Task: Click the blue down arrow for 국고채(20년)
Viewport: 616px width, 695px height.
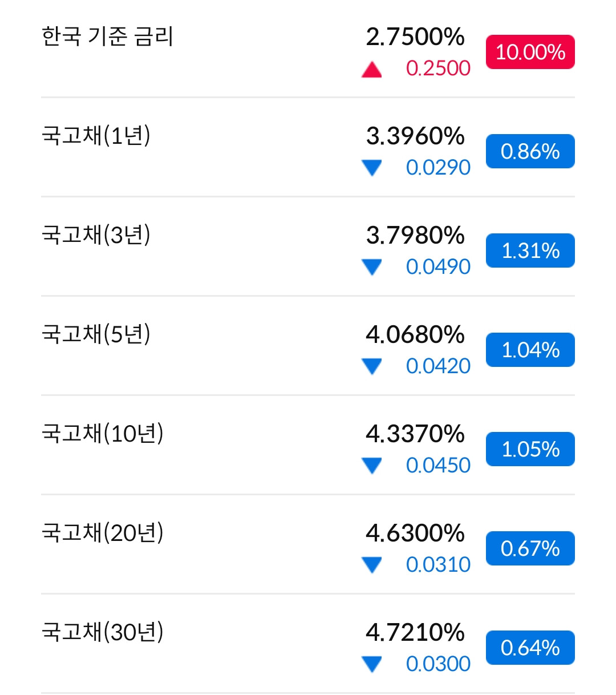Action: pos(372,565)
